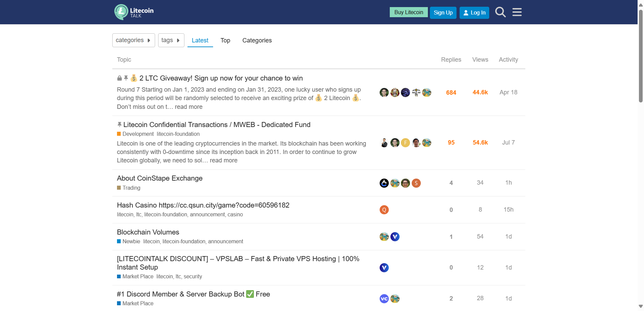The image size is (644, 311).
Task: Click the orange S avatar on CoinStape topic
Action: pos(416,183)
